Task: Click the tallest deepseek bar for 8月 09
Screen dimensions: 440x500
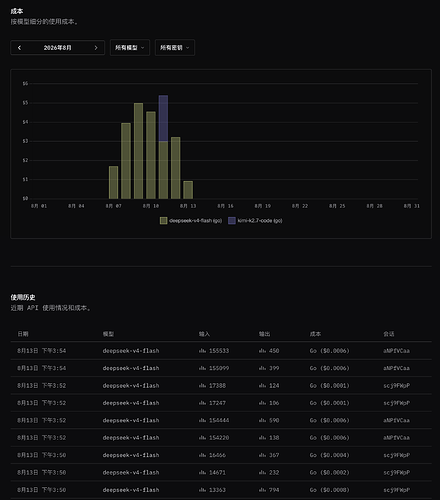Action: point(138,151)
